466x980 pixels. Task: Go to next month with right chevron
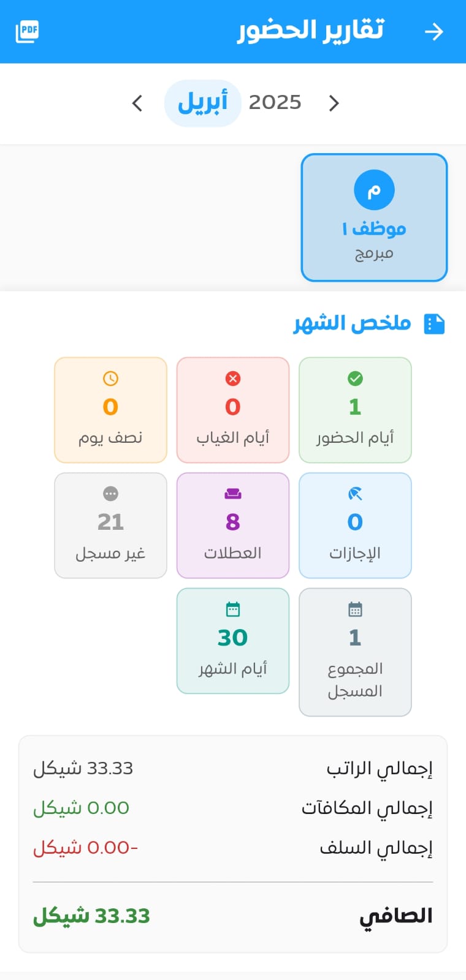click(x=334, y=103)
